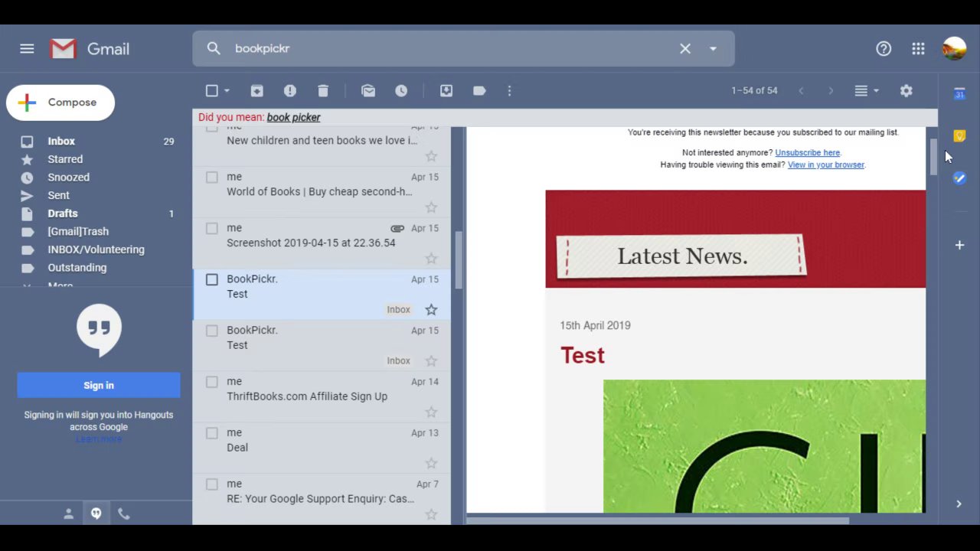Check the second BookPickr. Test checkbox

tap(212, 331)
